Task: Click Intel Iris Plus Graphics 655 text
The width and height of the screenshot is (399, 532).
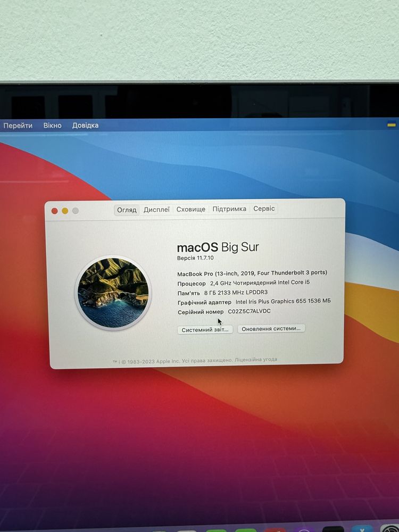Action: point(283,301)
